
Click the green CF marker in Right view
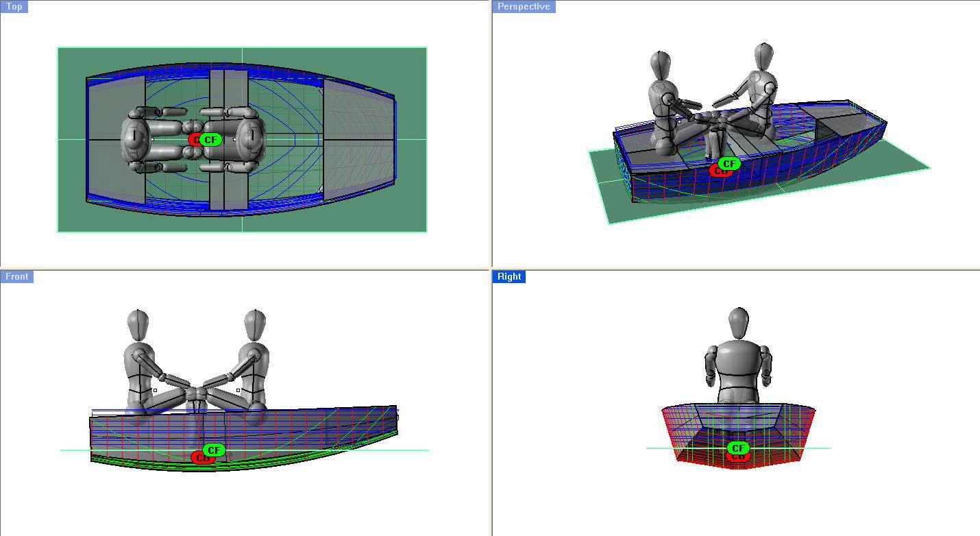(737, 448)
